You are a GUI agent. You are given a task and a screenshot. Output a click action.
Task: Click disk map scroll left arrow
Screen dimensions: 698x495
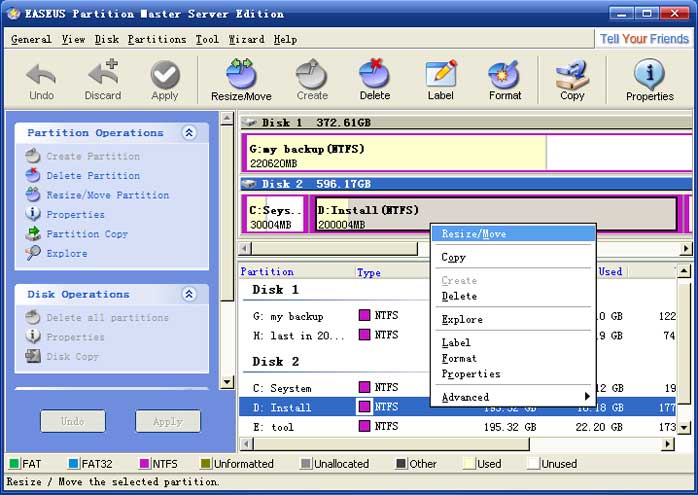(x=246, y=248)
